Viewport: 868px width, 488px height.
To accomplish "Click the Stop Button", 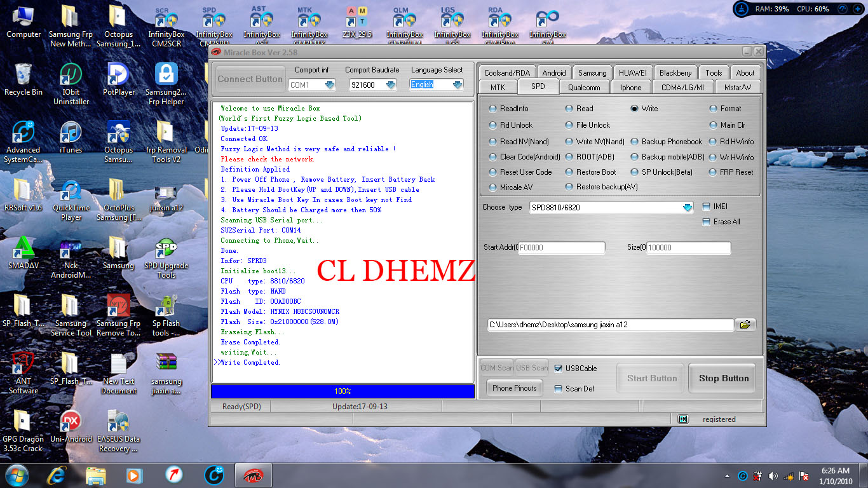I will (723, 379).
